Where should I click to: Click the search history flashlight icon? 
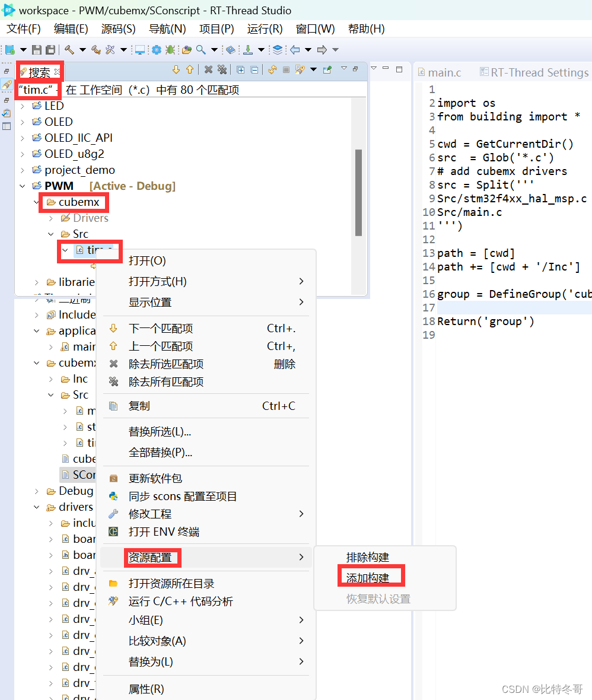(x=300, y=69)
